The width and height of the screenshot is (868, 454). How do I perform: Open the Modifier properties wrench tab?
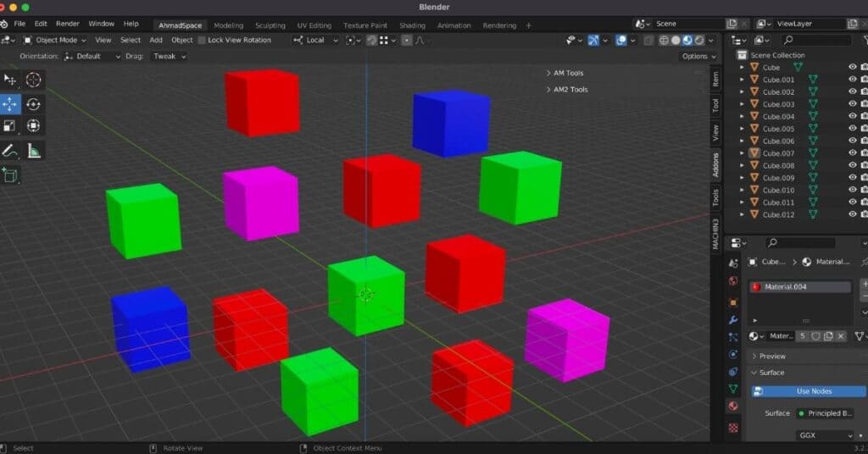point(733,320)
